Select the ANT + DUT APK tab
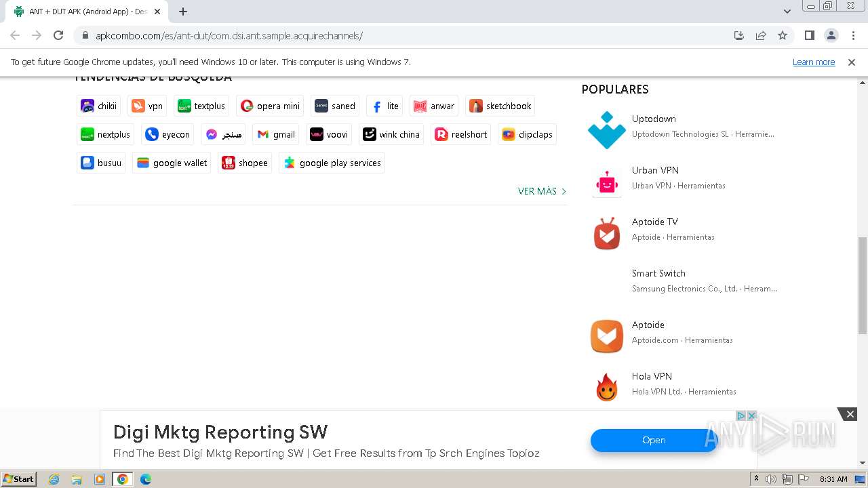This screenshot has height=488, width=868. pos(87,12)
